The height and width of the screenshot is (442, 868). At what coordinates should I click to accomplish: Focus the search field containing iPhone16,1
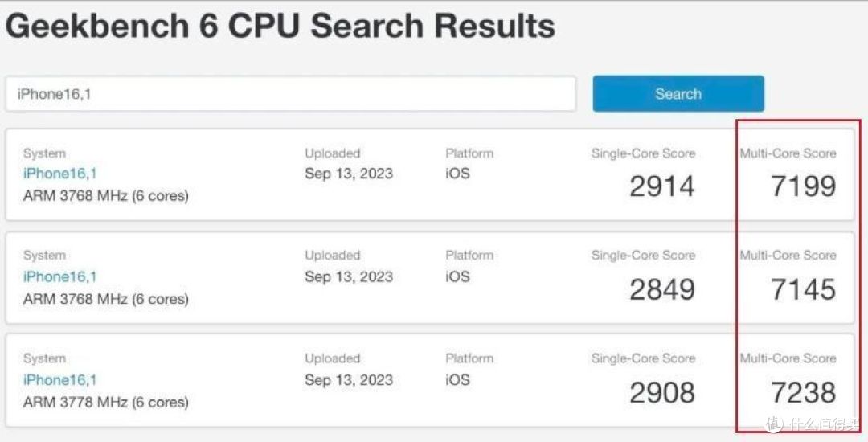click(x=291, y=94)
